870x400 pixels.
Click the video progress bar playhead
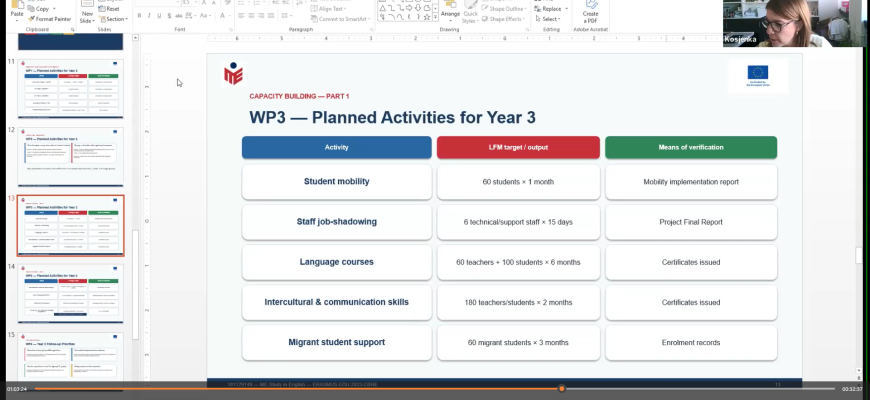(x=562, y=389)
